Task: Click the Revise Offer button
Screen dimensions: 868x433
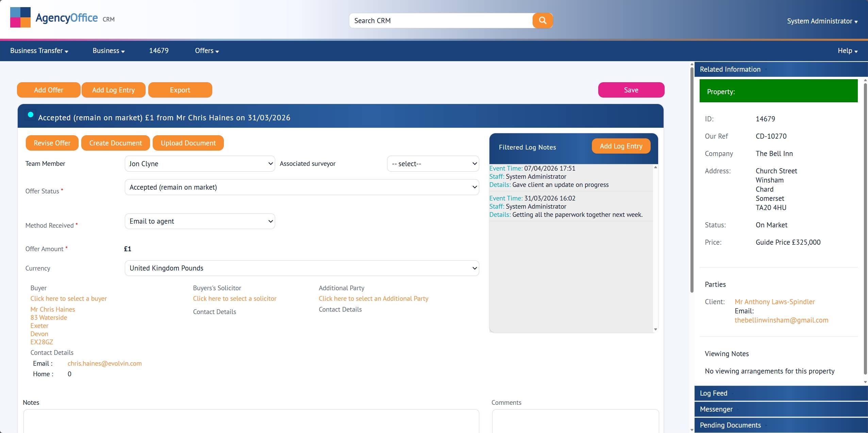Action: (x=52, y=143)
